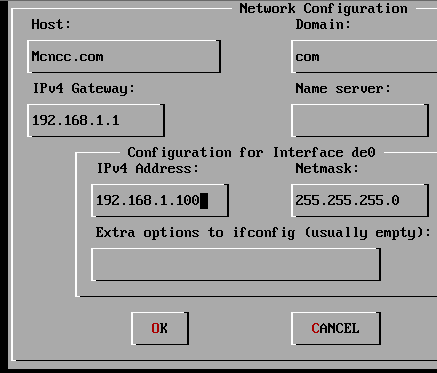Image resolution: width=437 pixels, height=373 pixels.
Task: Click the Network Configuration dialog title
Action: [x=323, y=8]
